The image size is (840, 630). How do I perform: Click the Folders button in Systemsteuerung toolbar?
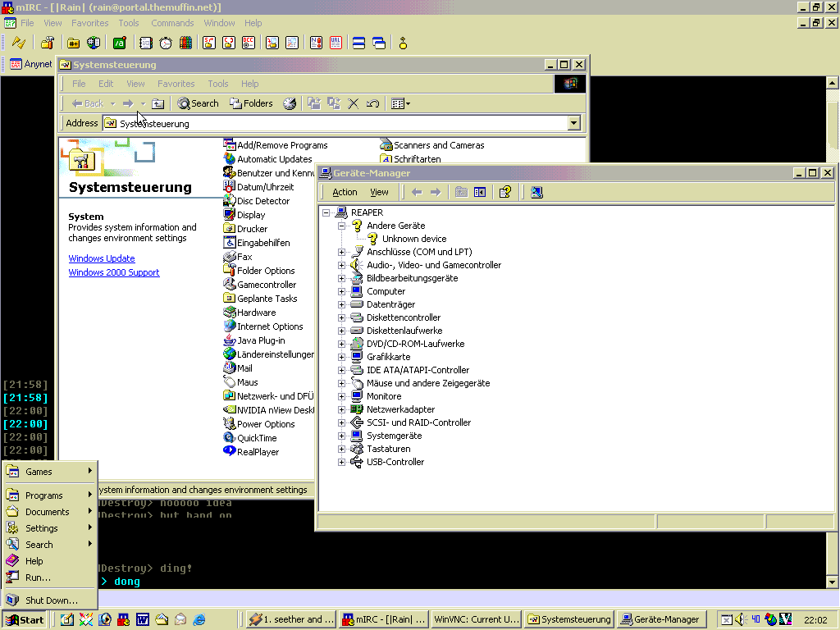coord(251,103)
